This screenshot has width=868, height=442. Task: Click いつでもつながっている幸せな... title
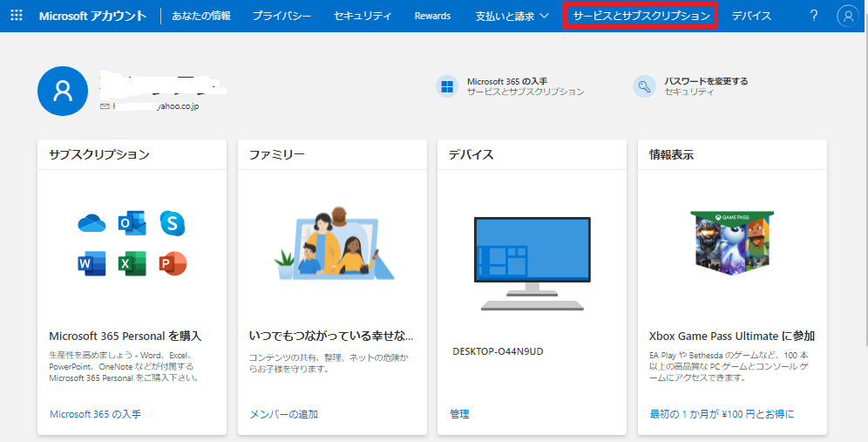point(331,336)
